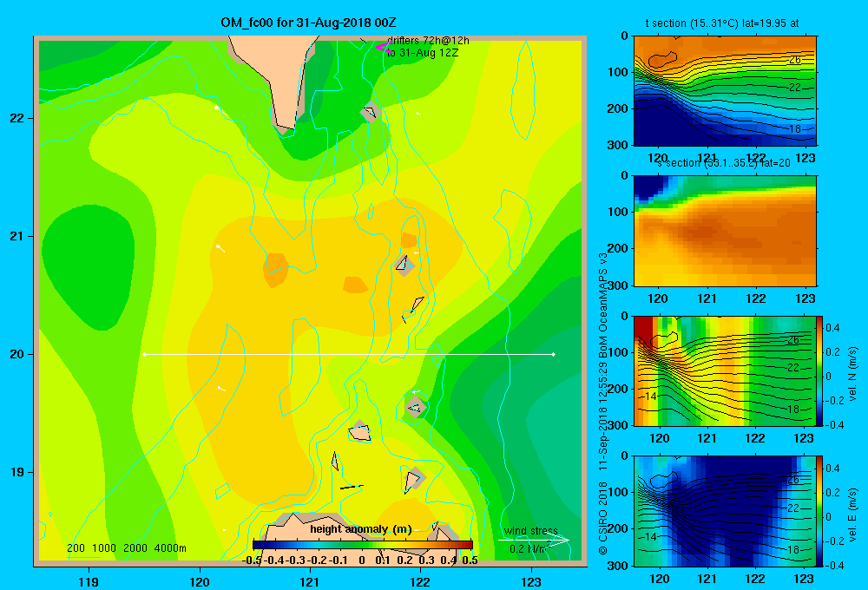
Task: Click the map title OM_fc00 for 31-Aug-2018 00Z
Action: (308, 23)
